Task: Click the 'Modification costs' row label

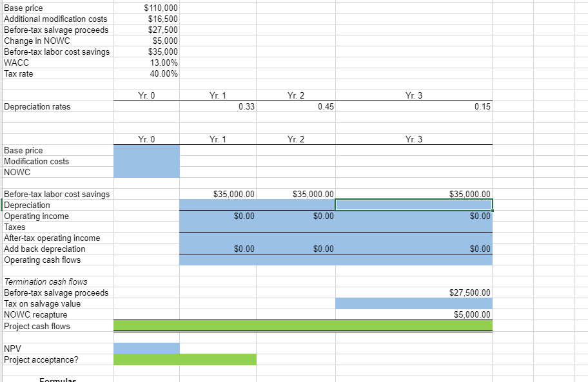Action: tap(36, 161)
